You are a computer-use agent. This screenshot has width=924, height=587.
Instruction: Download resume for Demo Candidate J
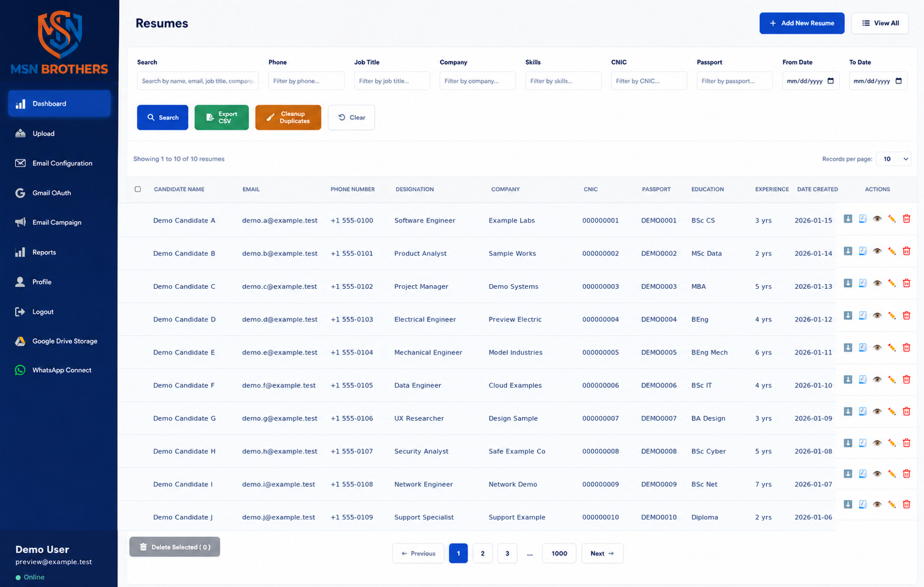(x=848, y=504)
